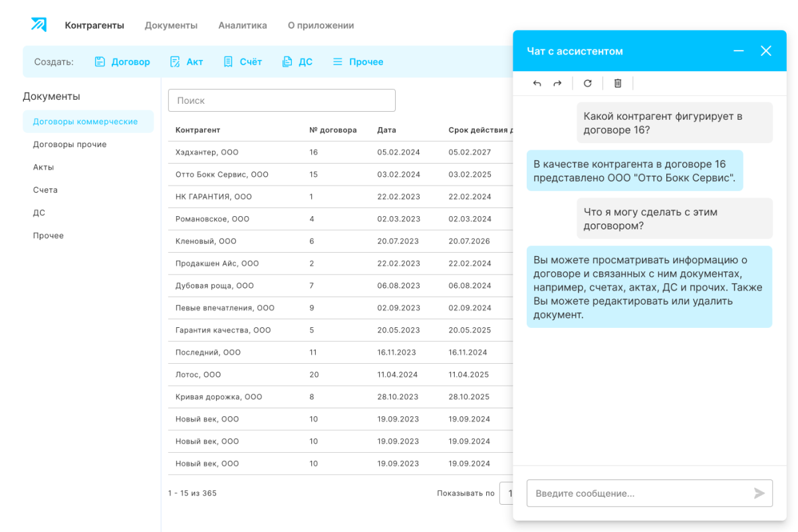This screenshot has width=798, height=532.
Task: Open the Контрагенты menu
Action: pos(94,25)
